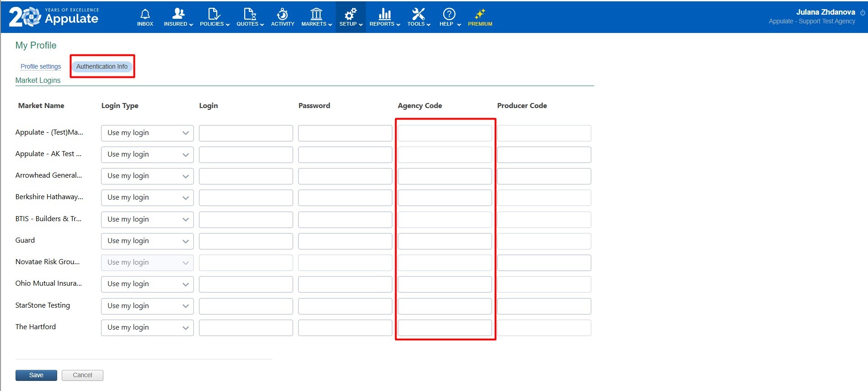Expand Login Type dropdown for The Hartford
868x391 pixels.
pos(147,327)
